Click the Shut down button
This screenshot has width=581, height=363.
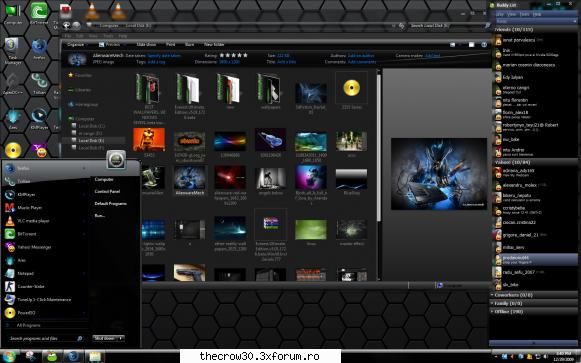click(x=104, y=338)
